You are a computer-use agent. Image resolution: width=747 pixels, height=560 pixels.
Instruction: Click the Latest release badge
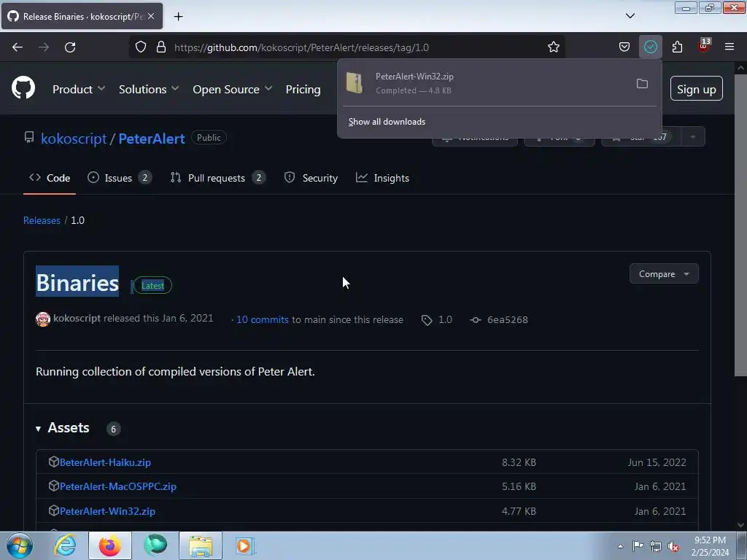[152, 286]
